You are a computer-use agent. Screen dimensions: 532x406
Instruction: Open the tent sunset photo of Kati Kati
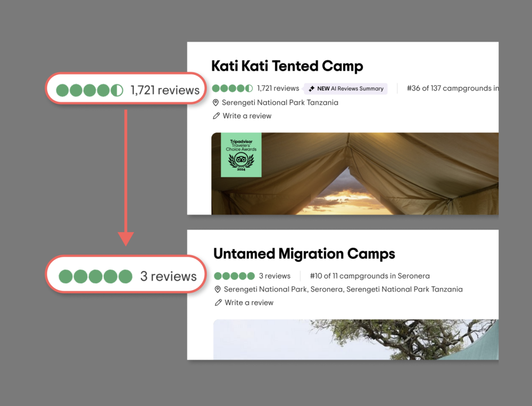[x=355, y=174]
